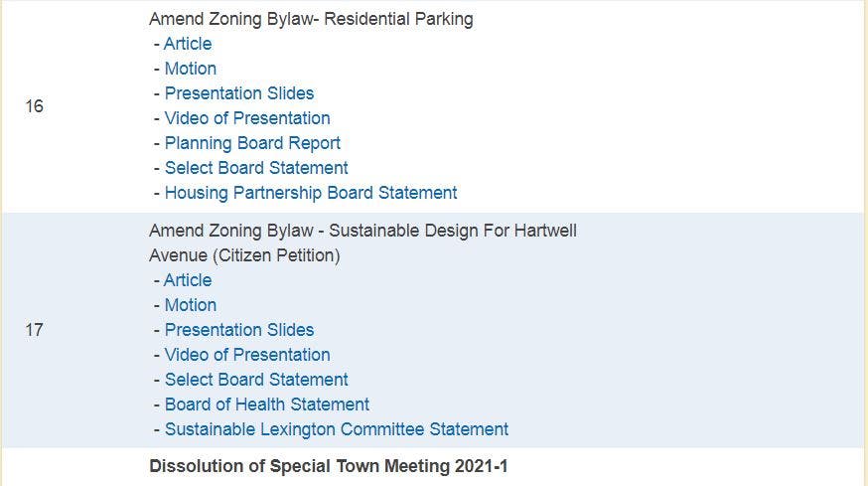This screenshot has height=486, width=868.
Task: Open the Article link for item 17
Action: click(x=188, y=280)
